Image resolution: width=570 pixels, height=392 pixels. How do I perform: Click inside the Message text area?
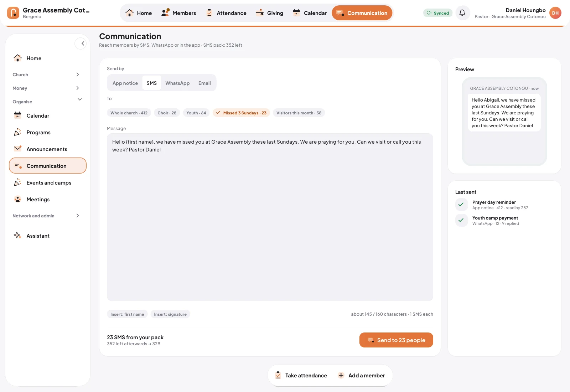(270, 217)
